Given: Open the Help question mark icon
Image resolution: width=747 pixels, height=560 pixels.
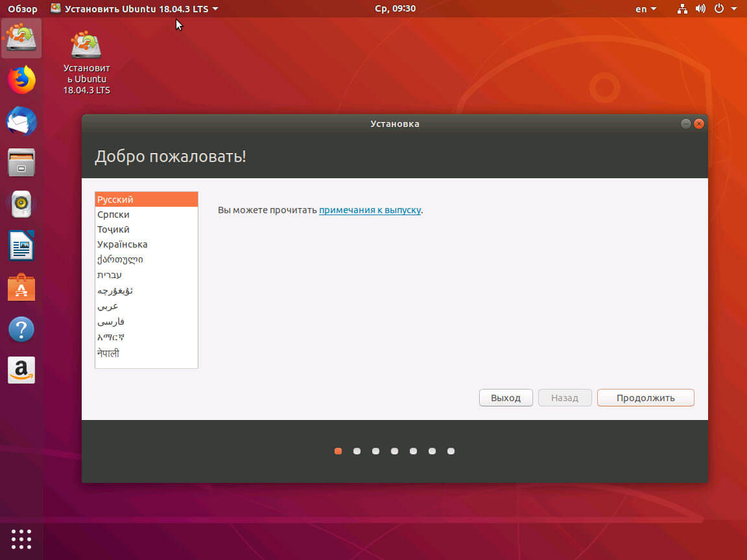Looking at the screenshot, I should coord(21,329).
